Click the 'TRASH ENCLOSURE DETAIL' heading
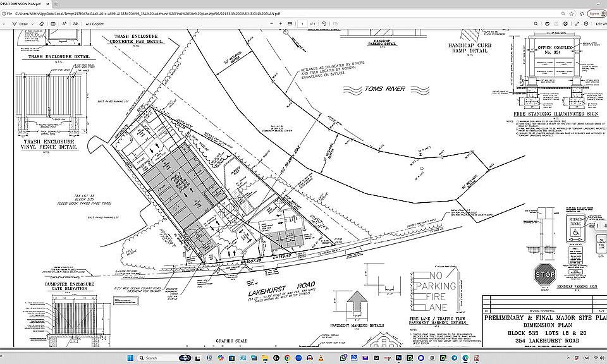Screen dimensions: 607x364 pyautogui.click(x=59, y=56)
